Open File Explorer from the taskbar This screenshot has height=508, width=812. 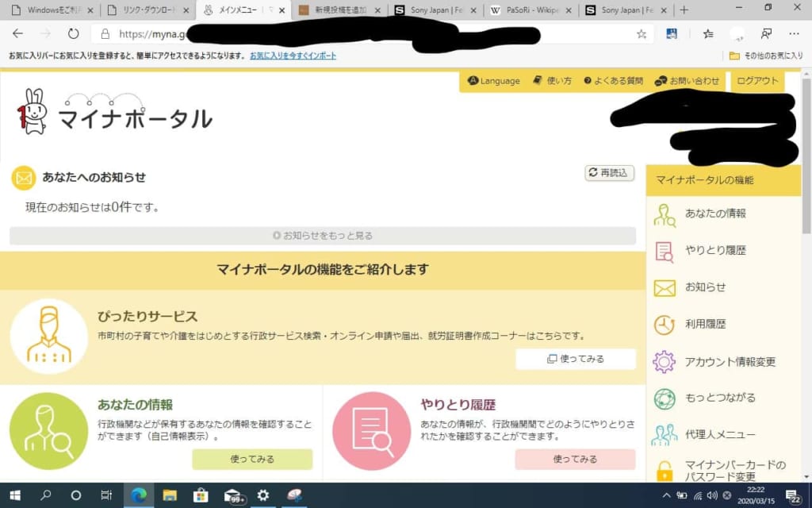pos(170,495)
